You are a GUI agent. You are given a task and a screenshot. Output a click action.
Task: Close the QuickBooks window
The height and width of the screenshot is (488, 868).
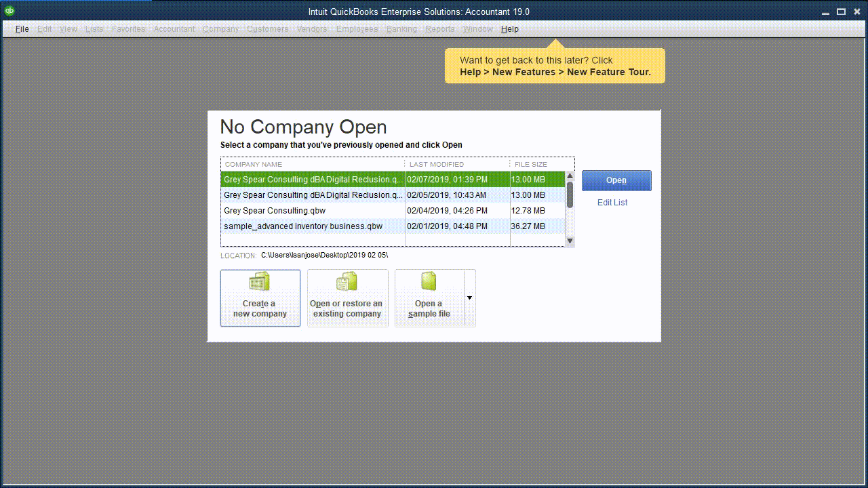point(856,12)
